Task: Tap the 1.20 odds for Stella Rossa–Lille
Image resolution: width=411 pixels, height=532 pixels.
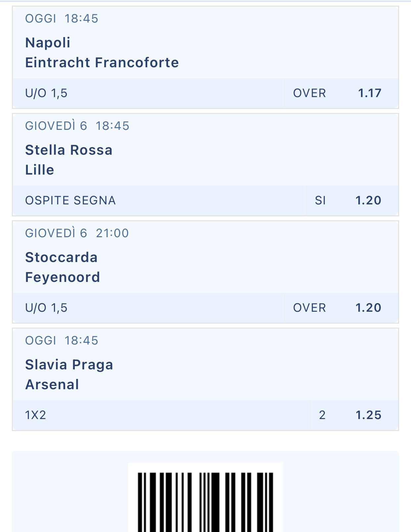Action: tap(368, 200)
